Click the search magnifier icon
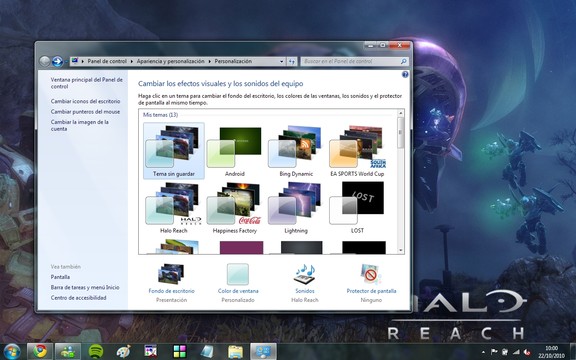The height and width of the screenshot is (360, 576). (403, 61)
